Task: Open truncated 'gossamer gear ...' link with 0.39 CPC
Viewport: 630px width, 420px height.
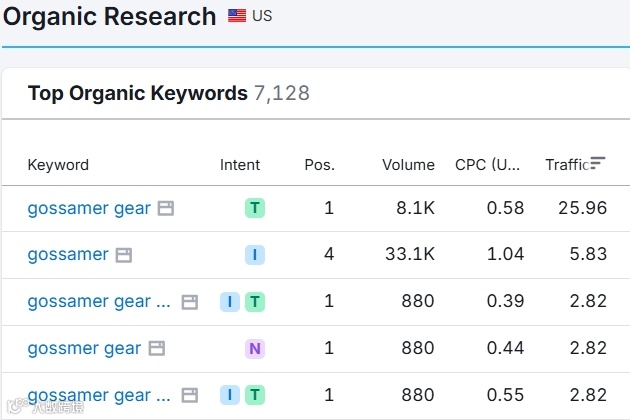Action: [x=99, y=302]
